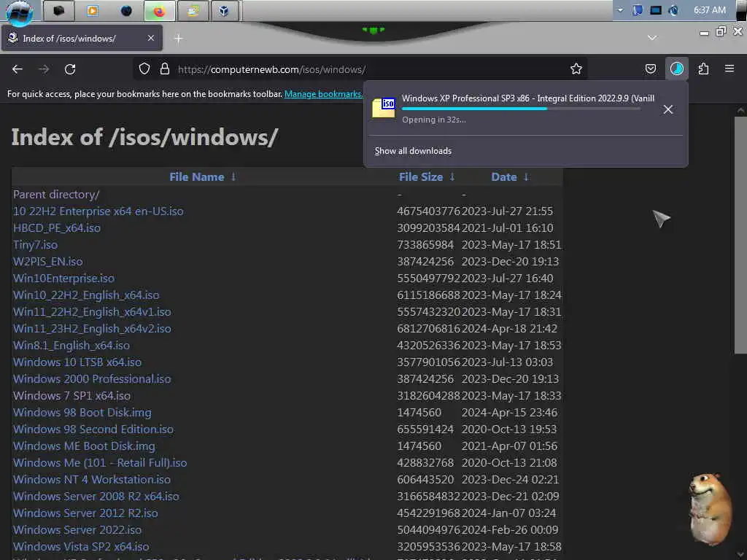Image resolution: width=747 pixels, height=560 pixels.
Task: Sort by File Name column header
Action: coord(197,176)
